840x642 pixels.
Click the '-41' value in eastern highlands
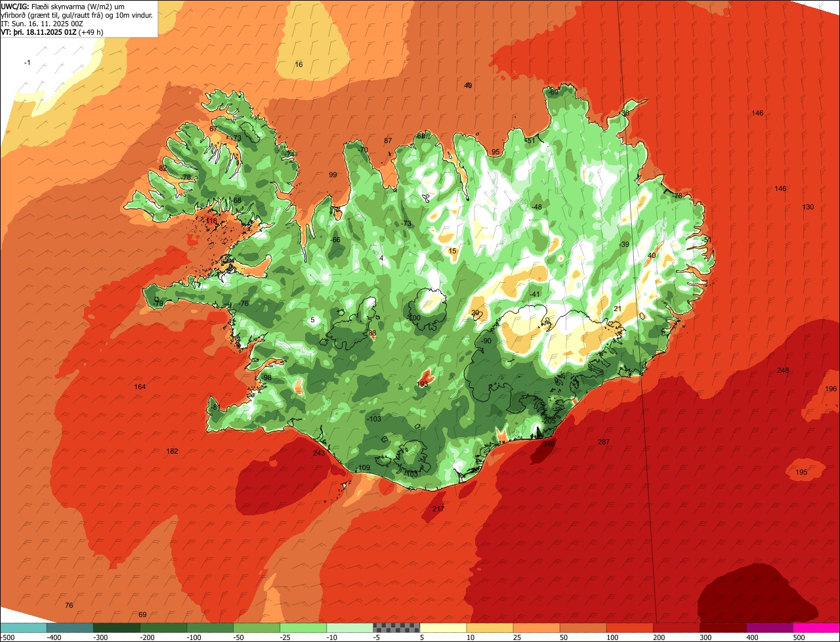[535, 295]
